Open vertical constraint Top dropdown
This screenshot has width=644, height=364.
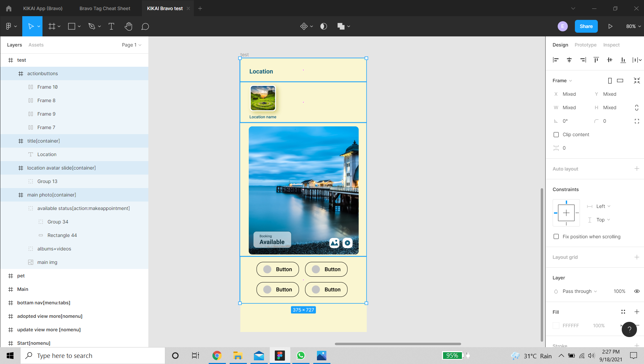point(603,220)
